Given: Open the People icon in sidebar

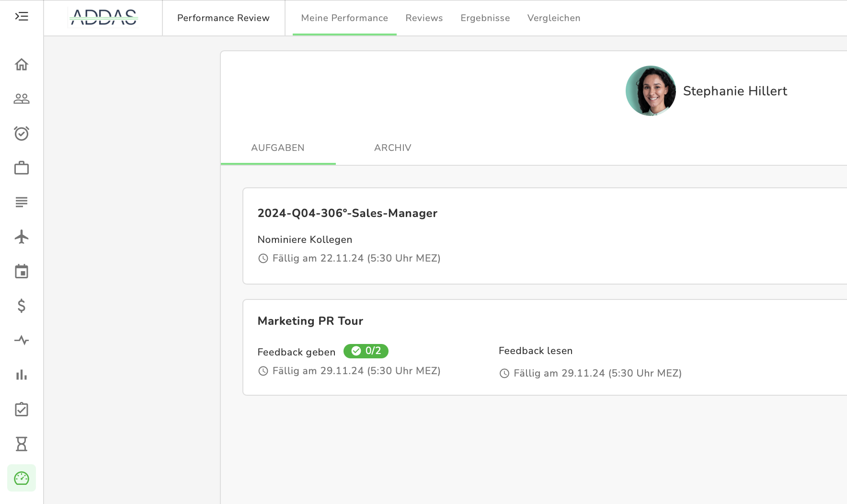Looking at the screenshot, I should pos(22,99).
